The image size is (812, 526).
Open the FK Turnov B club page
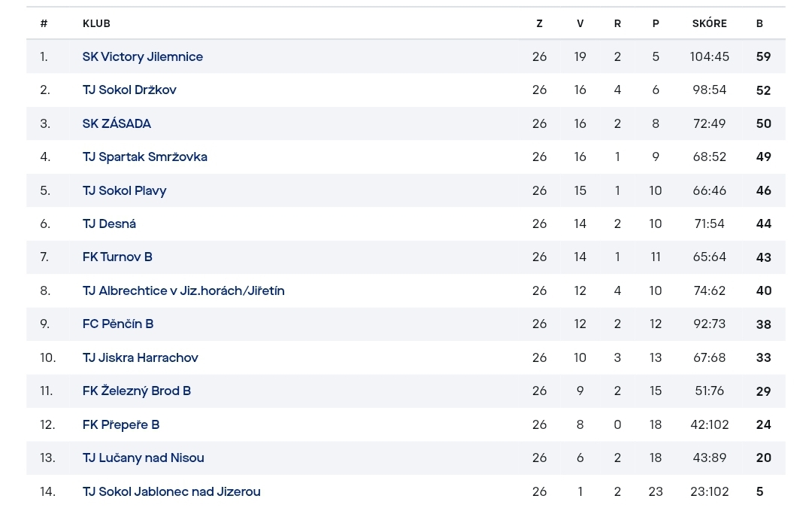pos(117,257)
